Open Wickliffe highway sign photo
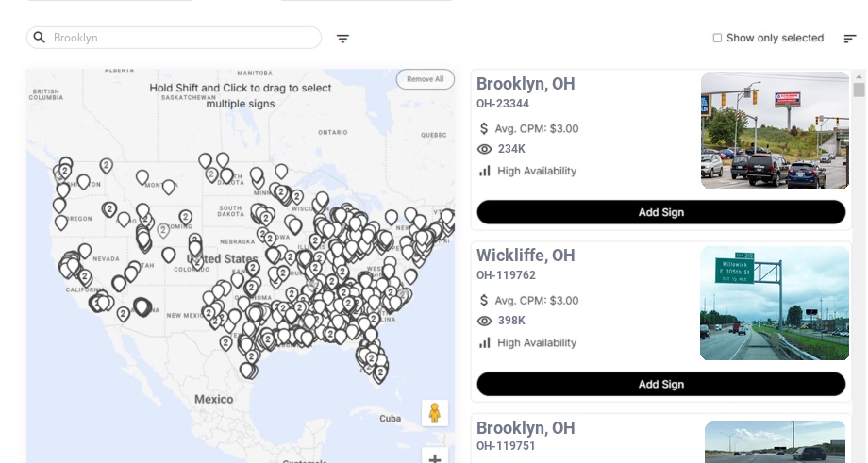The width and height of the screenshot is (868, 463). click(x=774, y=304)
